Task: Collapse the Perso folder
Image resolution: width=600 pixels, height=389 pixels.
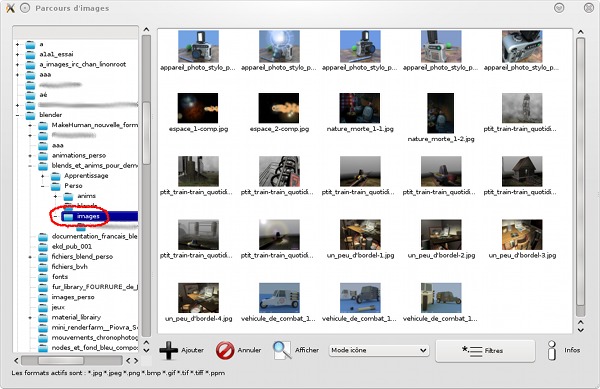Action: [43, 186]
